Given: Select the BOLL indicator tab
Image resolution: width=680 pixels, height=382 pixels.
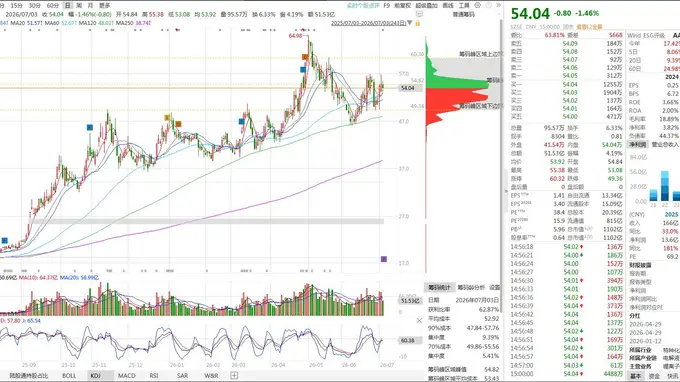Looking at the screenshot, I should pos(69,375).
